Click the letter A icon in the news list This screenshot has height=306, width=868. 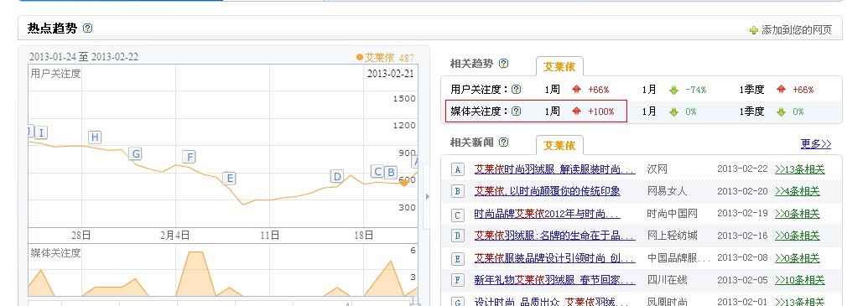coord(457,169)
